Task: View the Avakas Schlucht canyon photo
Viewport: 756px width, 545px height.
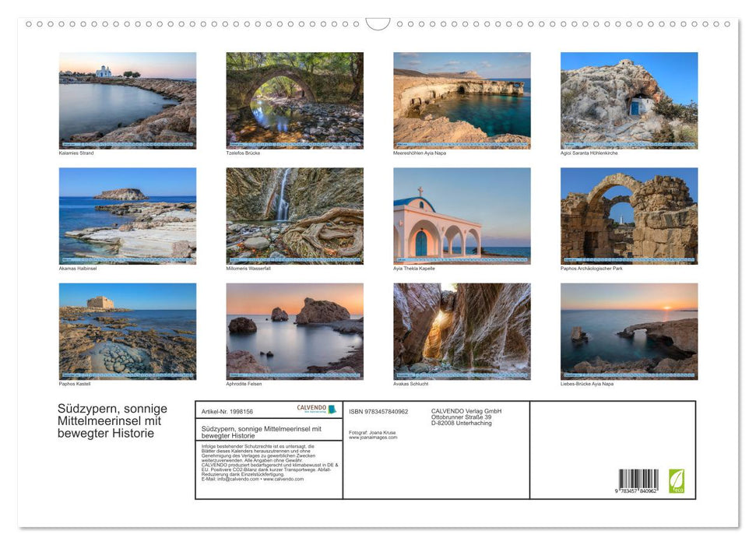Action: click(x=462, y=331)
